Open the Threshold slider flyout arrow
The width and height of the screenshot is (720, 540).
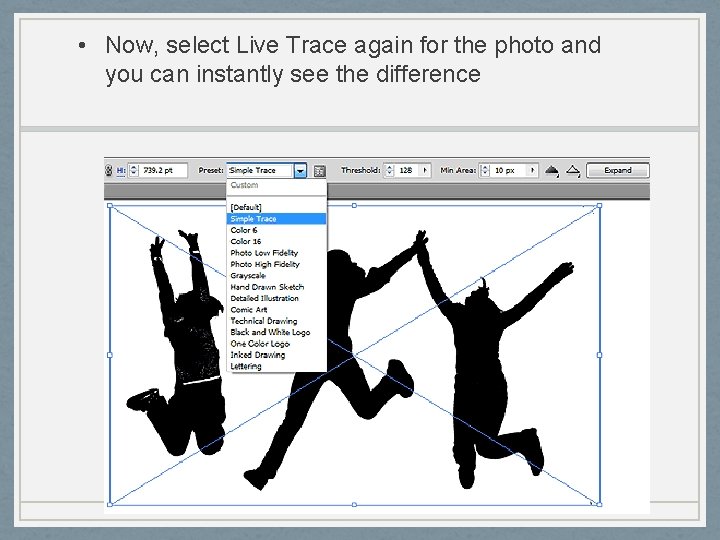[x=425, y=170]
